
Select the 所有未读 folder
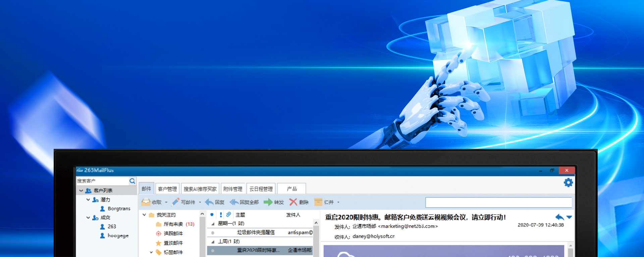(x=173, y=224)
